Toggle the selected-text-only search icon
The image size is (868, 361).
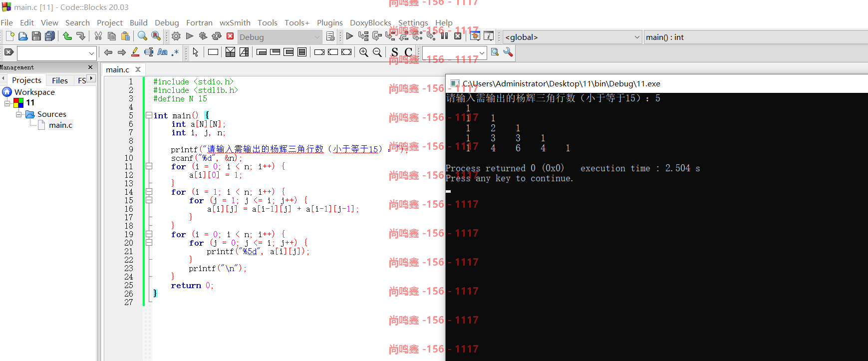point(149,52)
